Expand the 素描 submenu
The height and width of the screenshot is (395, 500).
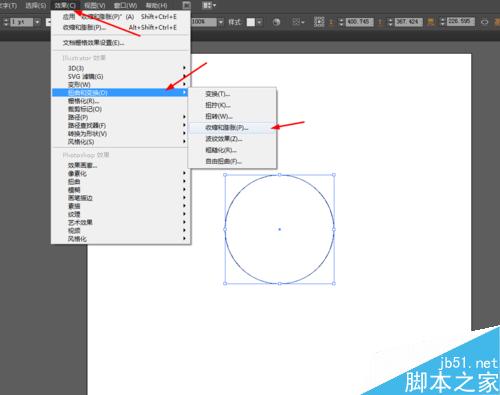pos(121,206)
